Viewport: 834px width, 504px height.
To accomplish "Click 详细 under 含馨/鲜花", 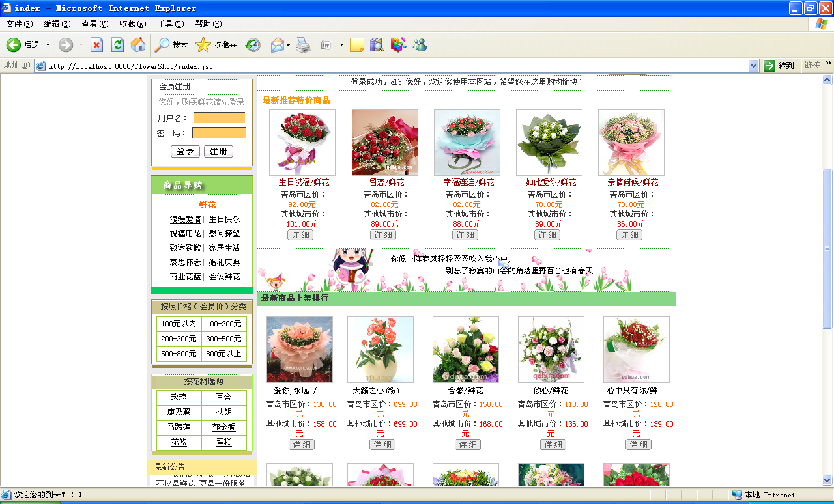I will coord(468,445).
